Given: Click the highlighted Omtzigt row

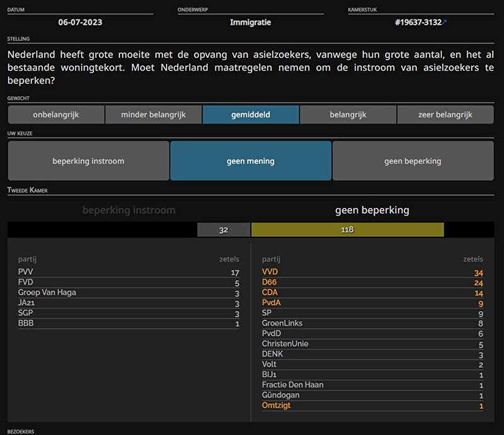Looking at the screenshot, I should [372, 406].
